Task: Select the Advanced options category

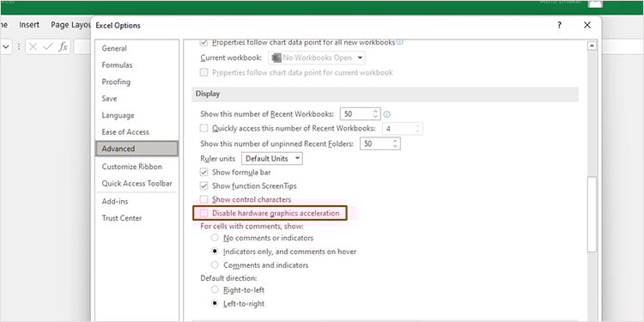Action: [x=137, y=149]
